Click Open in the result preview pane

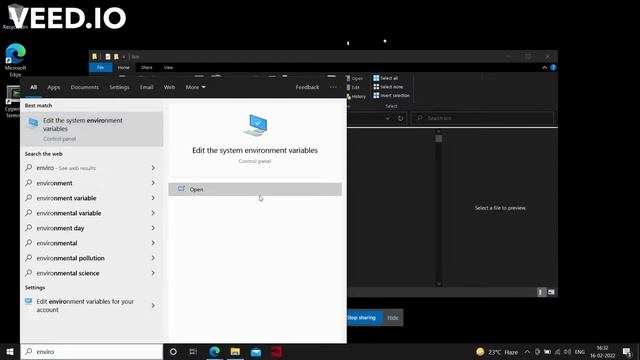255,189
